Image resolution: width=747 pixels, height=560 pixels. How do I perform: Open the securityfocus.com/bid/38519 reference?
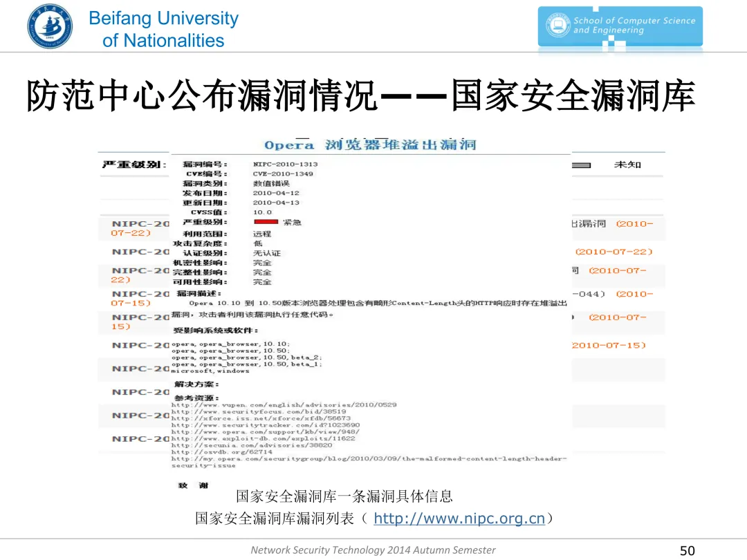[x=259, y=411]
